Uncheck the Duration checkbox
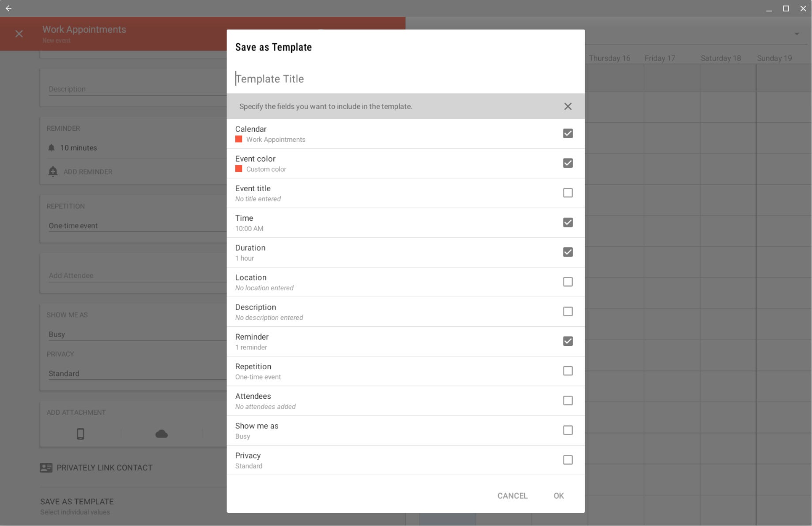This screenshot has width=812, height=526. click(568, 252)
